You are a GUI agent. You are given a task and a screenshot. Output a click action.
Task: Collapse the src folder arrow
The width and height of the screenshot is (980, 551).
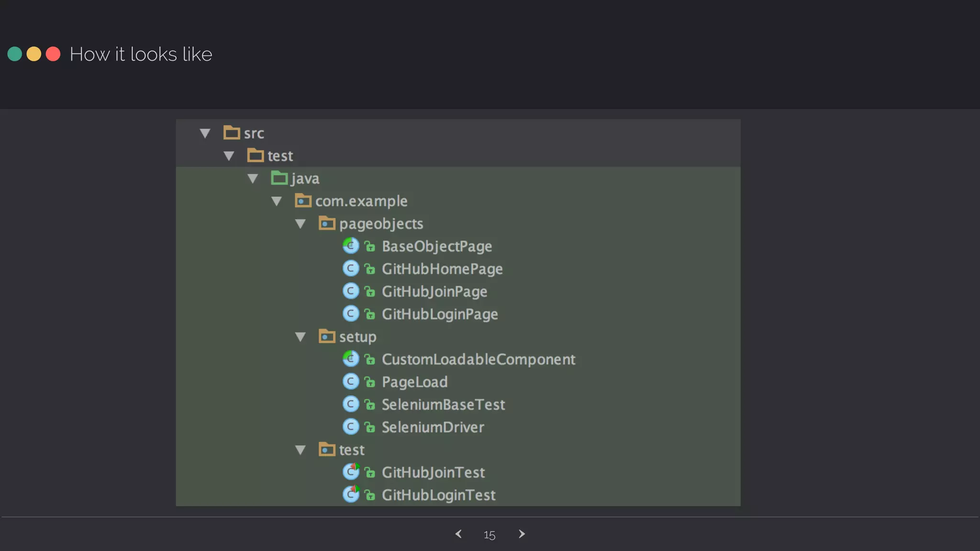coord(205,133)
